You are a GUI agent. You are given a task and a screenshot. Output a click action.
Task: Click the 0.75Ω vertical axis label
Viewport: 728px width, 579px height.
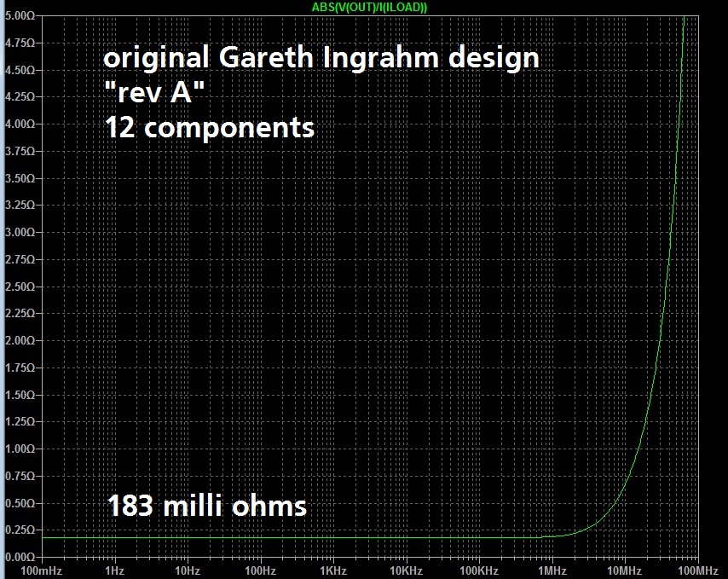[20, 476]
